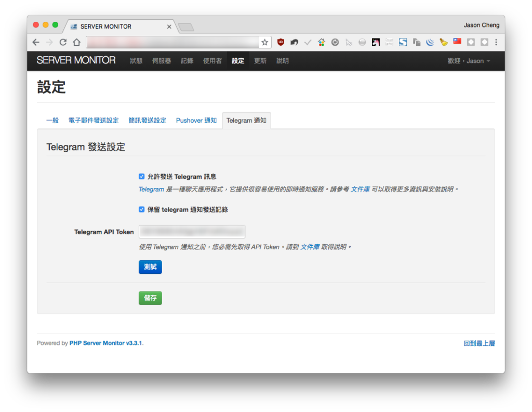
Task: Go to the browser home page icon
Action: pyautogui.click(x=77, y=43)
